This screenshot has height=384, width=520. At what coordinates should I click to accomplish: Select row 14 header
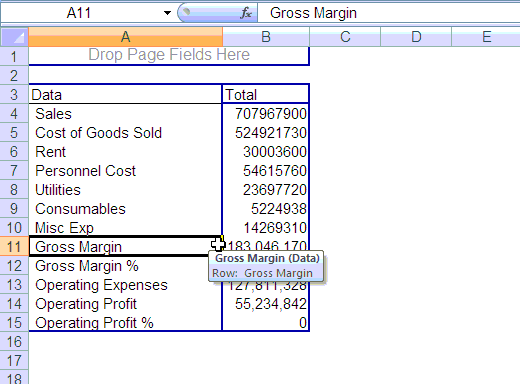(14, 303)
